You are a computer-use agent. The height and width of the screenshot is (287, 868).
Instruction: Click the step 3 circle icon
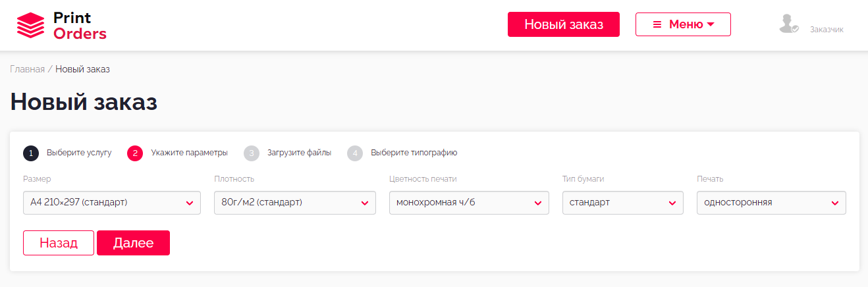tap(252, 153)
